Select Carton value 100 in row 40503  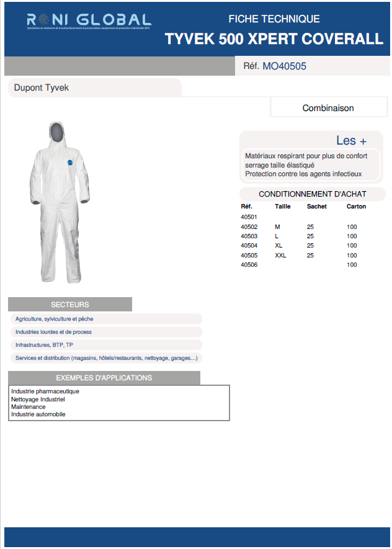tap(352, 236)
